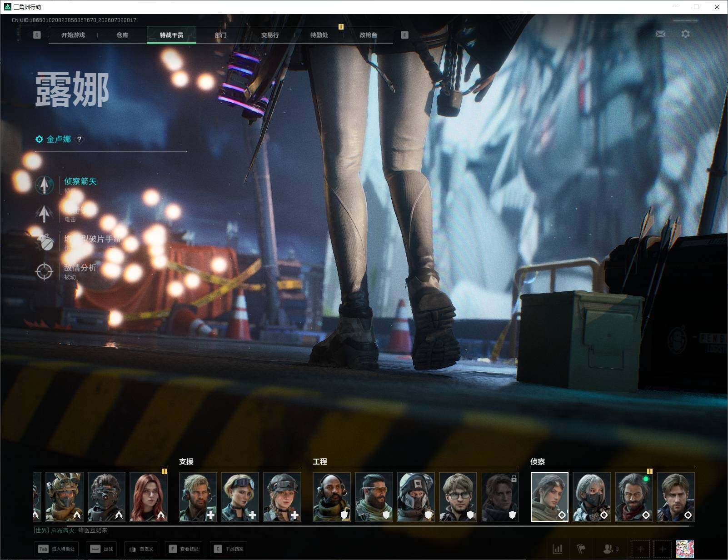The width and height of the screenshot is (728, 560).
Task: Click the 三角洲行动 app icon in title bar
Action: pos(7,7)
